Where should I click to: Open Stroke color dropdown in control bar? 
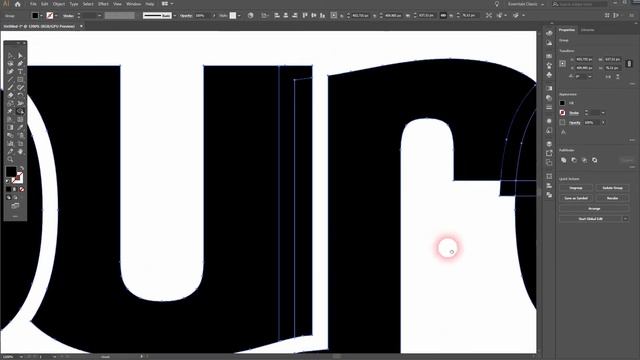coord(56,16)
